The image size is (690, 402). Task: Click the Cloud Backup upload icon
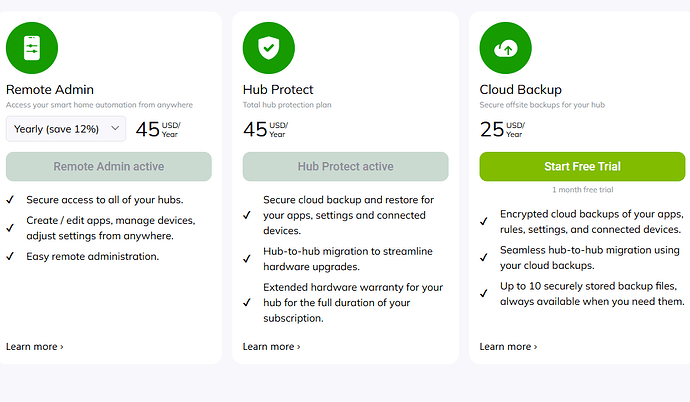506,46
